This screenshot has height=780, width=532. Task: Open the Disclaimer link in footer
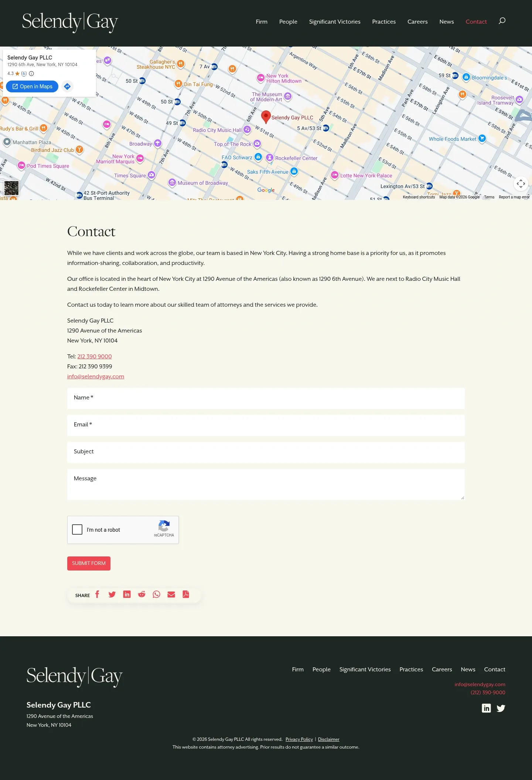[329, 739]
